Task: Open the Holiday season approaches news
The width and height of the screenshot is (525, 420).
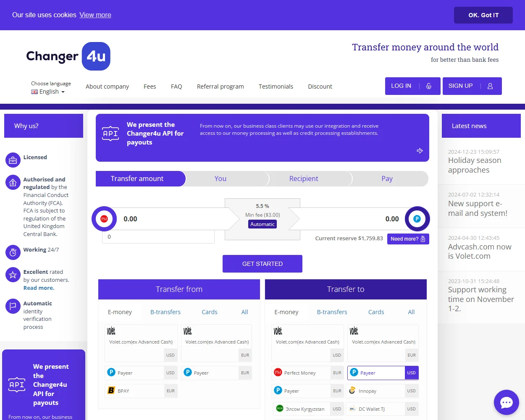Action: click(x=475, y=165)
